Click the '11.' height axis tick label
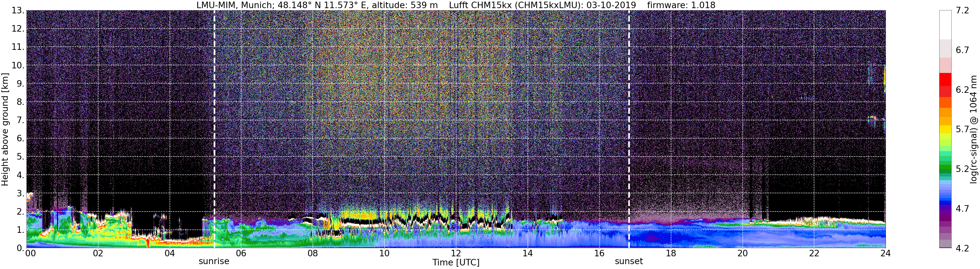980x269 pixels. tap(18, 47)
